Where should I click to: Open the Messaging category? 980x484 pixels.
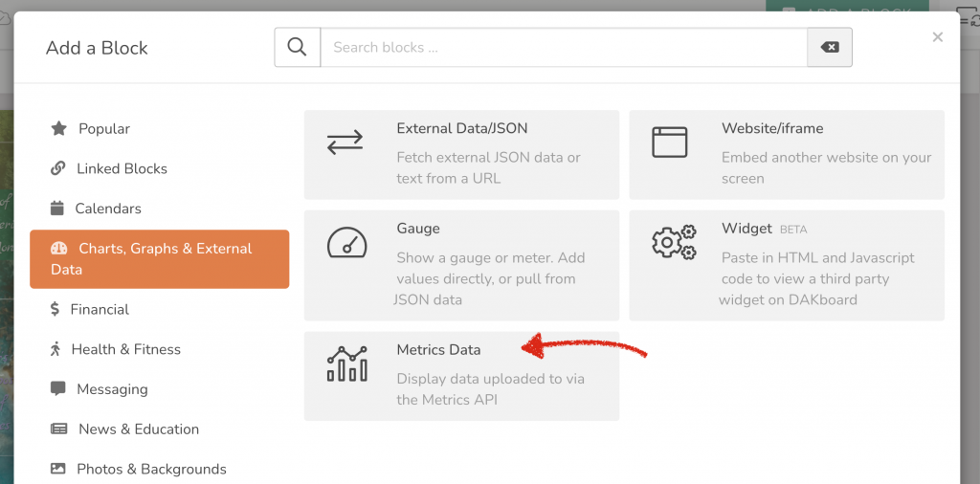point(160,389)
